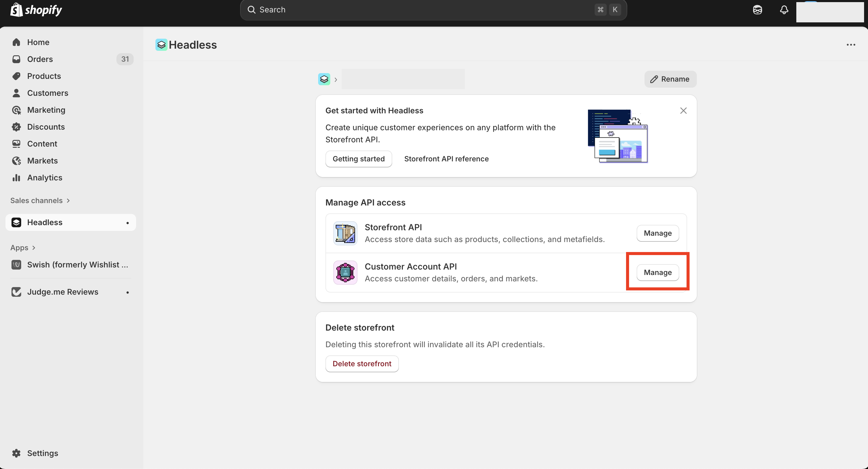Click Rename storefront button
868x469 pixels.
click(x=670, y=79)
